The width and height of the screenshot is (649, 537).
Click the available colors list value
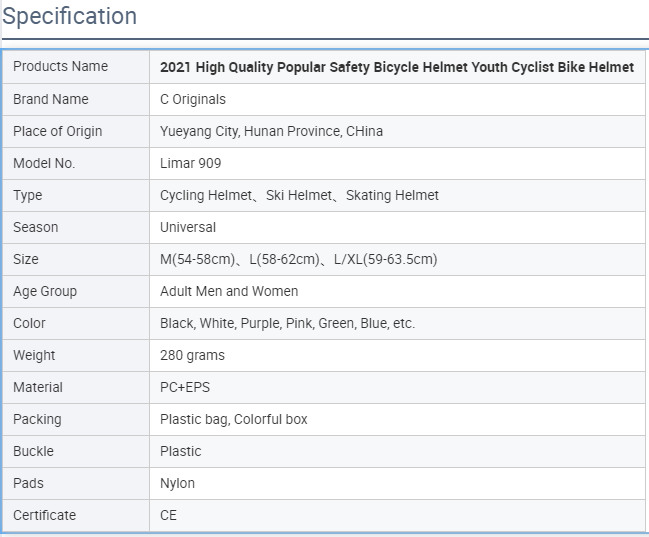tap(287, 323)
